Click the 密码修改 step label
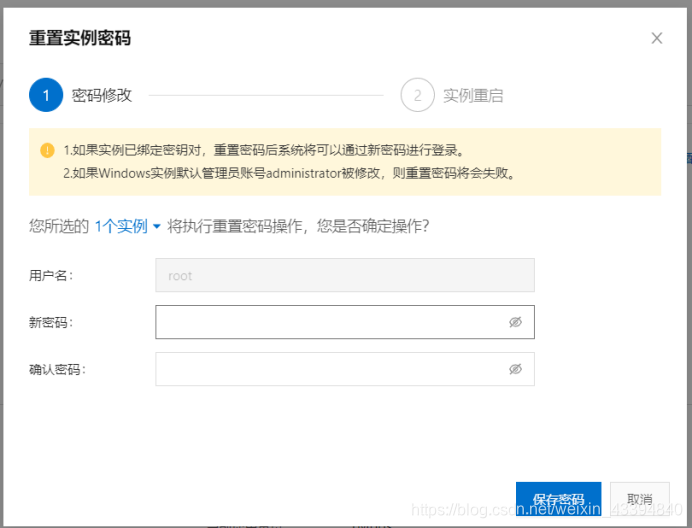 point(102,95)
